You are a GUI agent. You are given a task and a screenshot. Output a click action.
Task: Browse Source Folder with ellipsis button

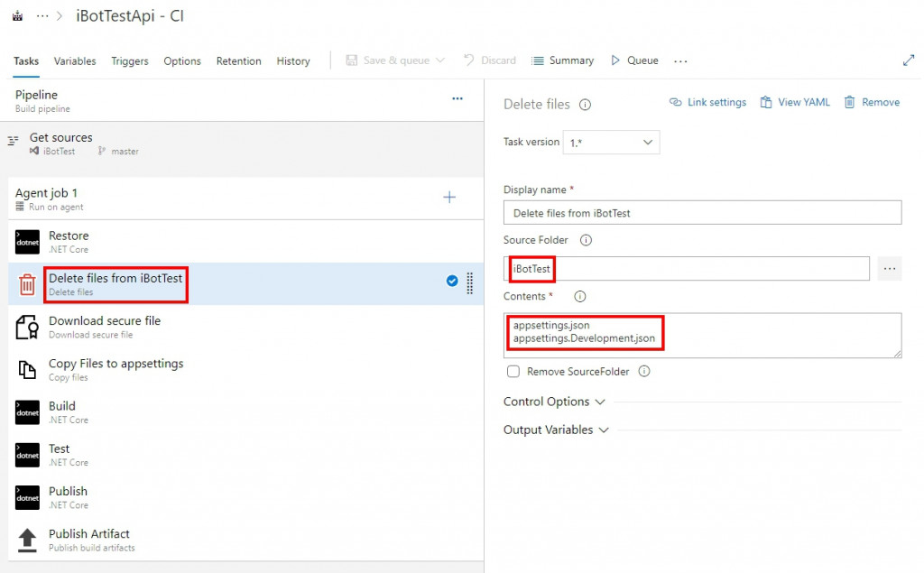point(890,269)
